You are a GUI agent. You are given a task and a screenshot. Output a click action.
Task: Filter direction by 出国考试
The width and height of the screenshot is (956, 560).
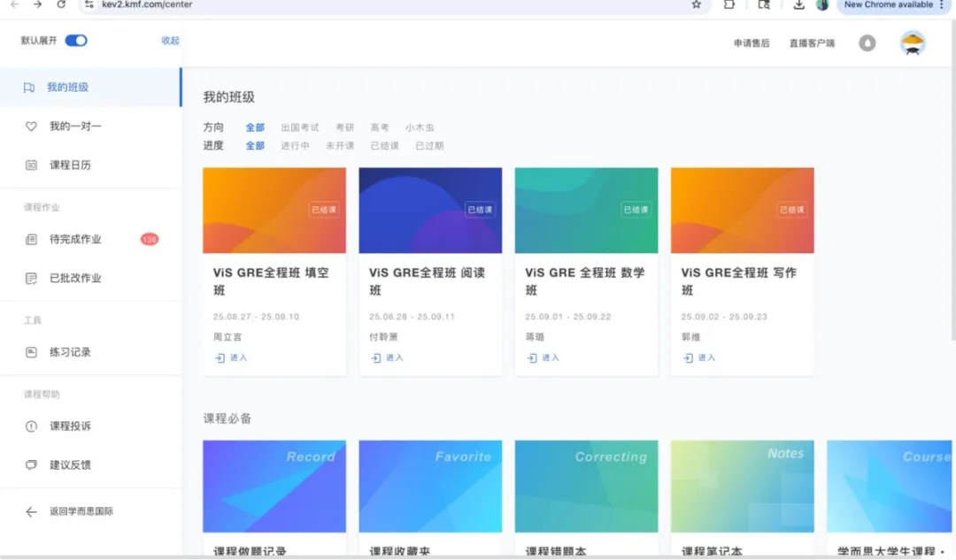pyautogui.click(x=300, y=128)
